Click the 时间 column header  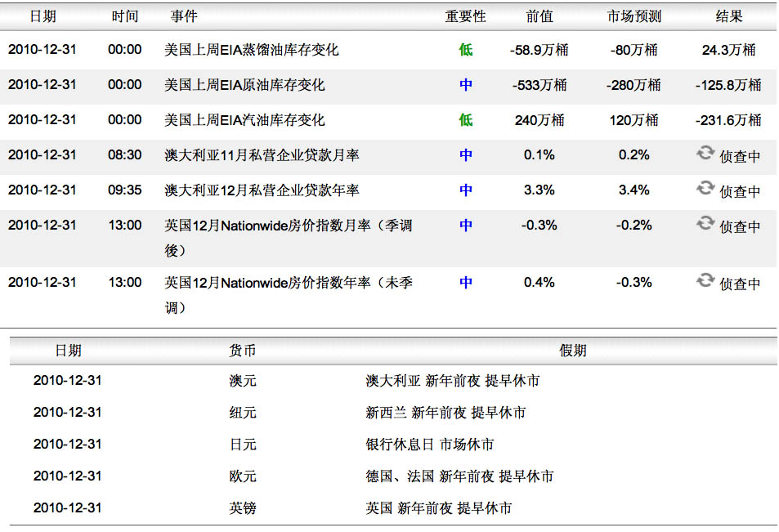click(125, 16)
